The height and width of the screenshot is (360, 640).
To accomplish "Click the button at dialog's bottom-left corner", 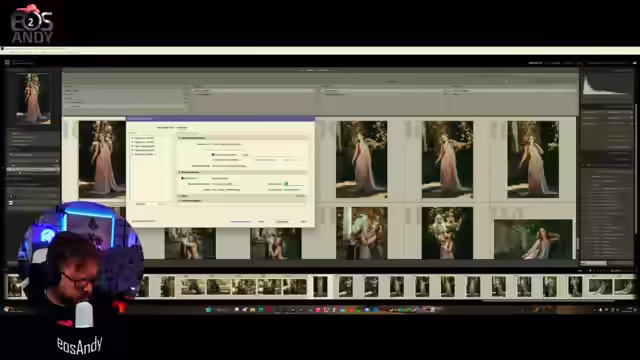I will tap(143, 221).
